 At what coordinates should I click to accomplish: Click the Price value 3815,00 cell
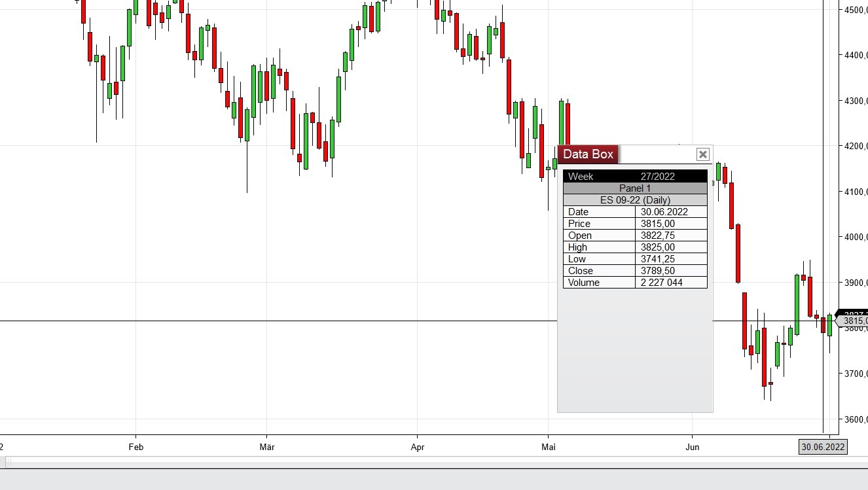670,224
